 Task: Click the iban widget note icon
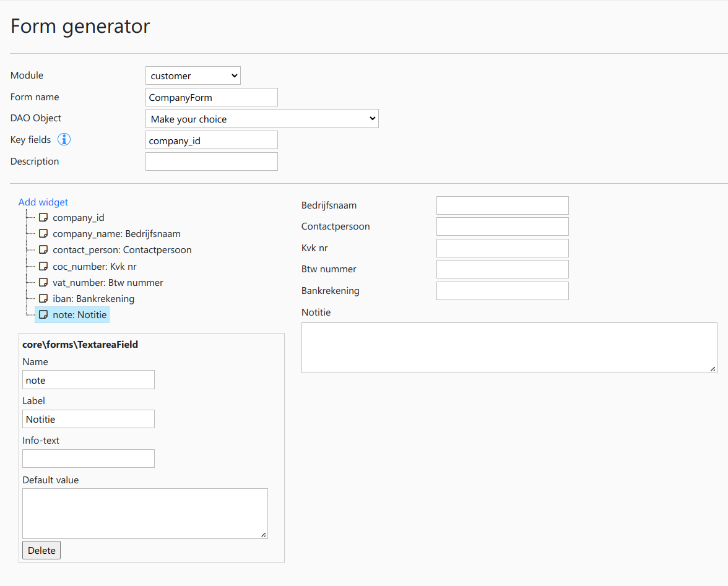point(43,298)
